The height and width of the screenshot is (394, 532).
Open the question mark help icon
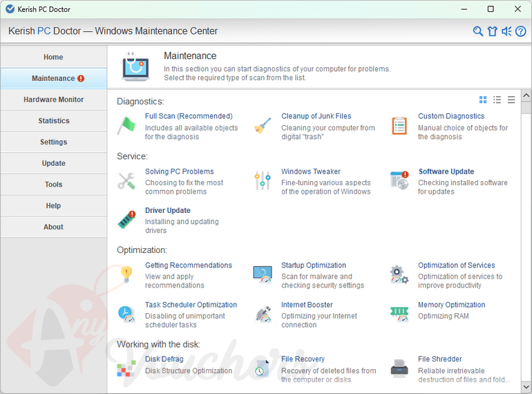tap(520, 31)
